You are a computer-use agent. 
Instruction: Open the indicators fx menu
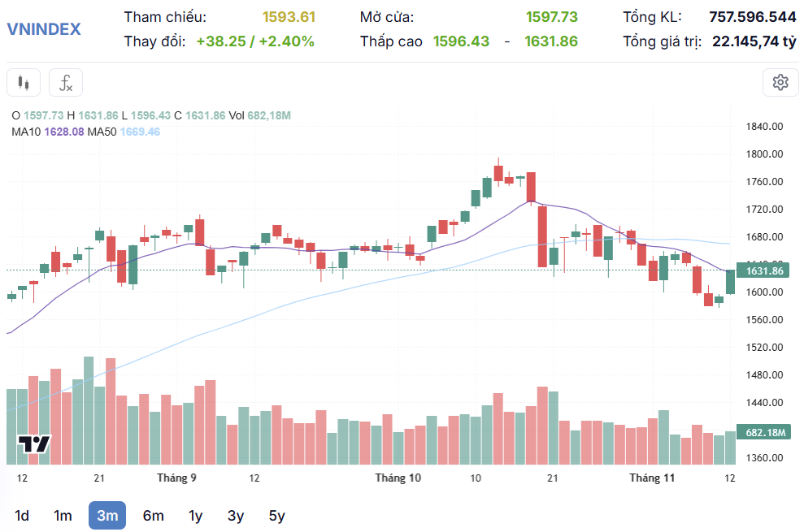[66, 83]
